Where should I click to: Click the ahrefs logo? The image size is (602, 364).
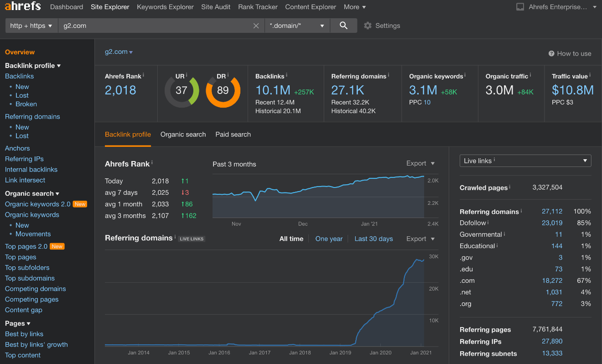point(23,7)
